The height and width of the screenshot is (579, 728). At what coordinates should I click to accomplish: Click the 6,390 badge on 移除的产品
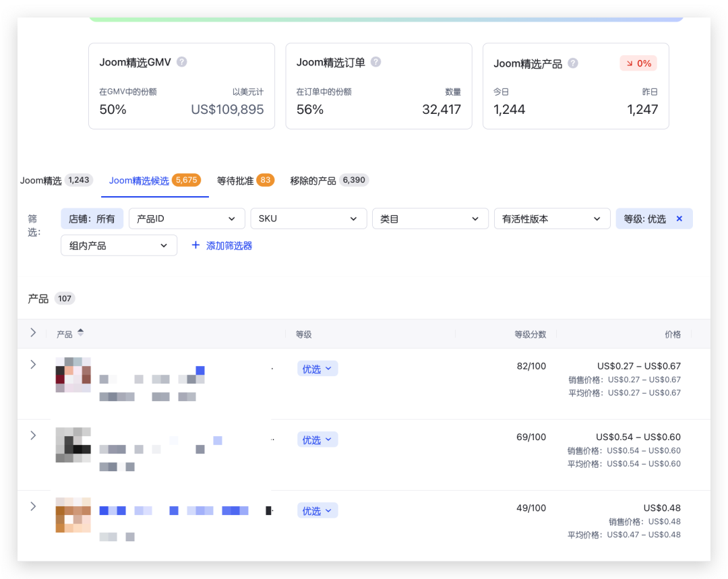pos(354,180)
